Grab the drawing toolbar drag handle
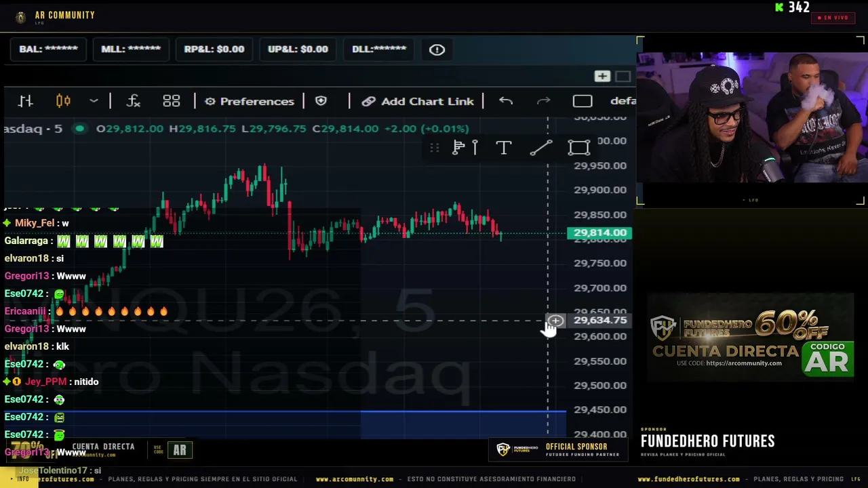Screen dimensions: 868x488 point(434,148)
